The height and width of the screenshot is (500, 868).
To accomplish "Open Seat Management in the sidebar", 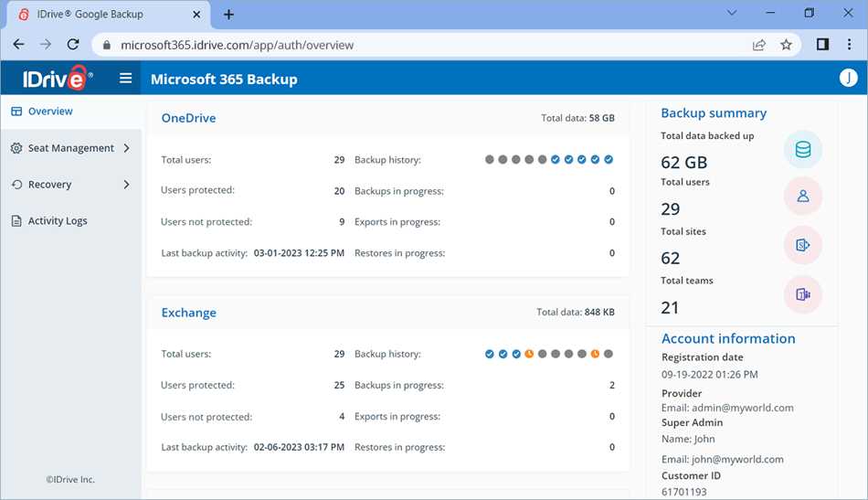I will (x=71, y=148).
